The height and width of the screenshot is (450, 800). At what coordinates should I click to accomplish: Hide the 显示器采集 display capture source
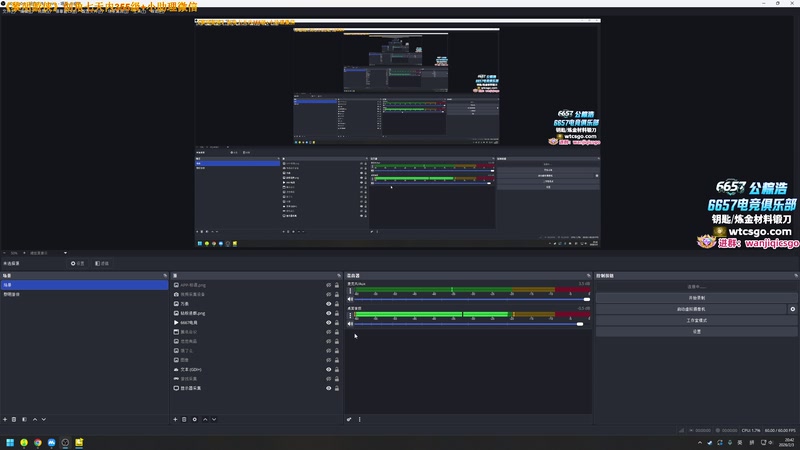pos(329,388)
